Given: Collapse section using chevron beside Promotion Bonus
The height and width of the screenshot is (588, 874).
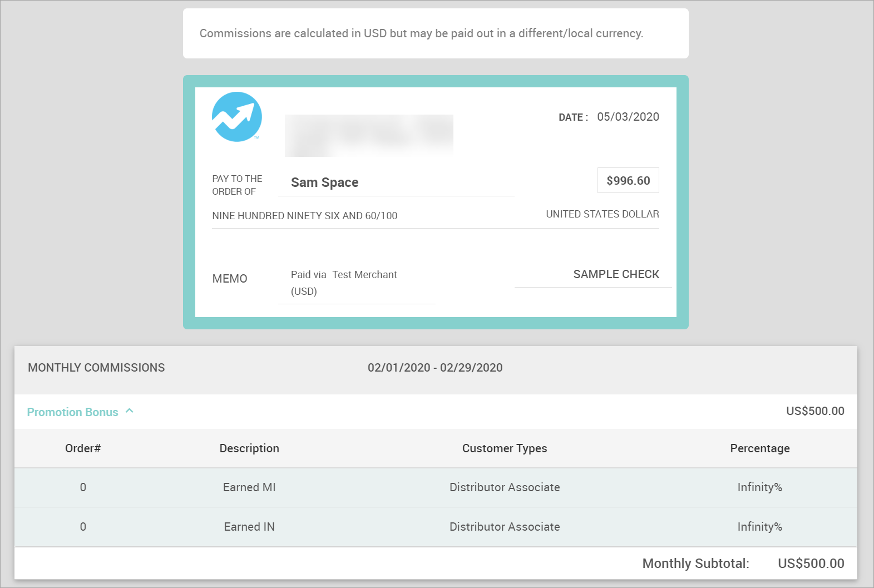Looking at the screenshot, I should click(x=130, y=411).
